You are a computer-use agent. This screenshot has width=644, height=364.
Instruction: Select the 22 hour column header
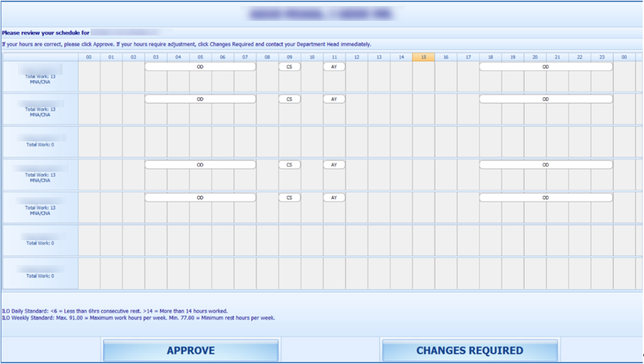pyautogui.click(x=579, y=57)
